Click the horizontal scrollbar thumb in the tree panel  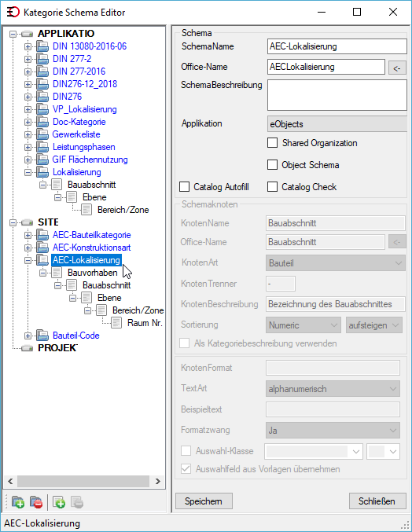pos(83,481)
